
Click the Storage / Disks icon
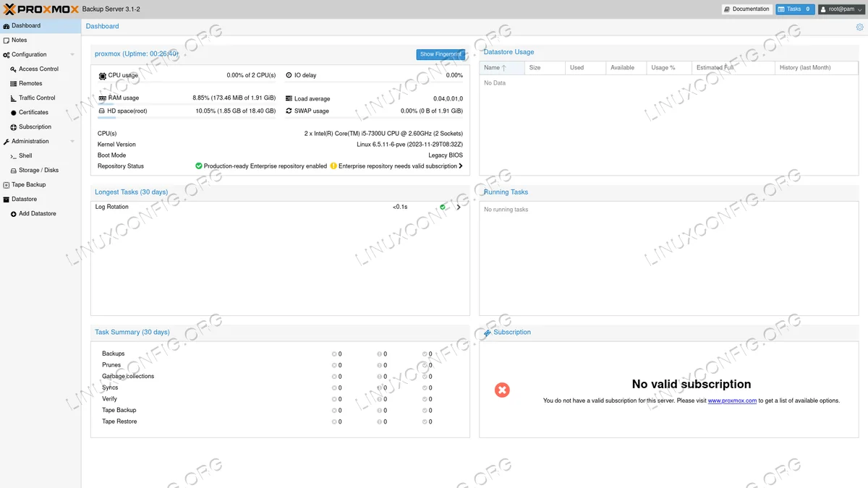[x=13, y=171]
